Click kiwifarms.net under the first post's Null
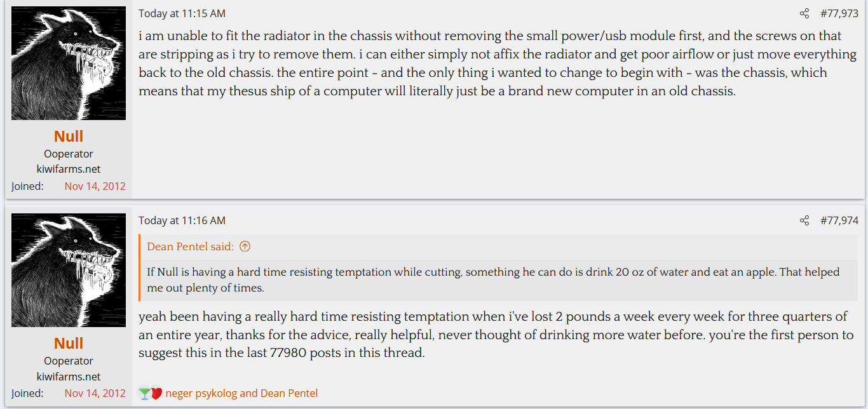The width and height of the screenshot is (868, 409). click(69, 170)
